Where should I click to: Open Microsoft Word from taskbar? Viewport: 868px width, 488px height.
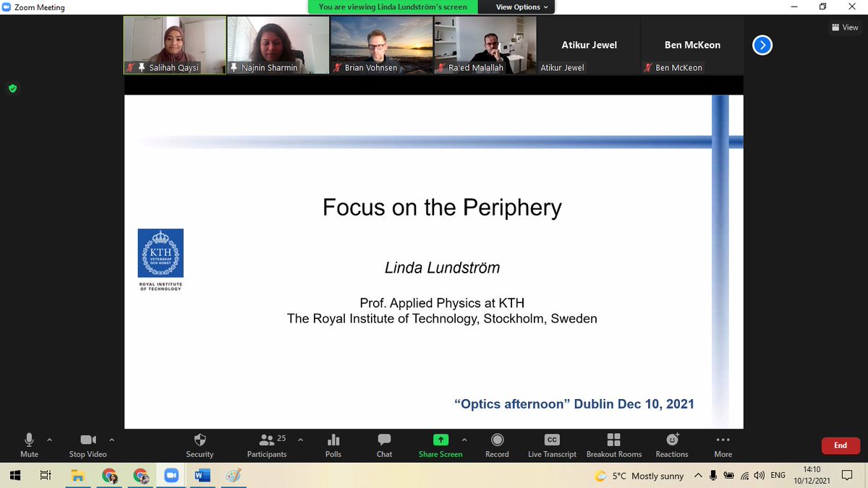click(x=203, y=476)
